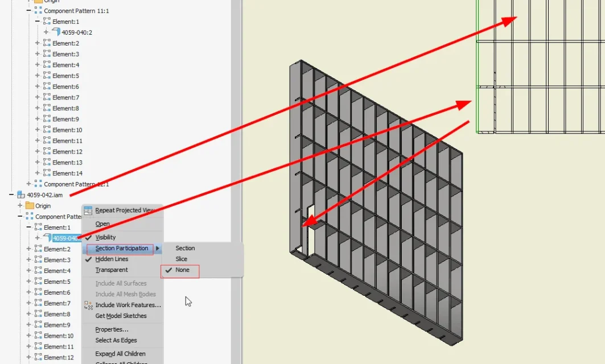Image resolution: width=605 pixels, height=364 pixels.
Task: Expand the Origin folder under 4059-042.iam
Action: click(20, 205)
